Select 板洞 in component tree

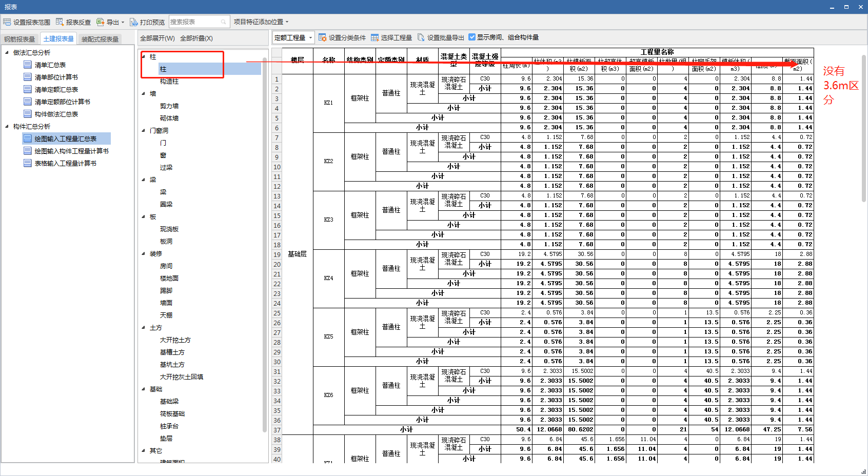(x=166, y=242)
